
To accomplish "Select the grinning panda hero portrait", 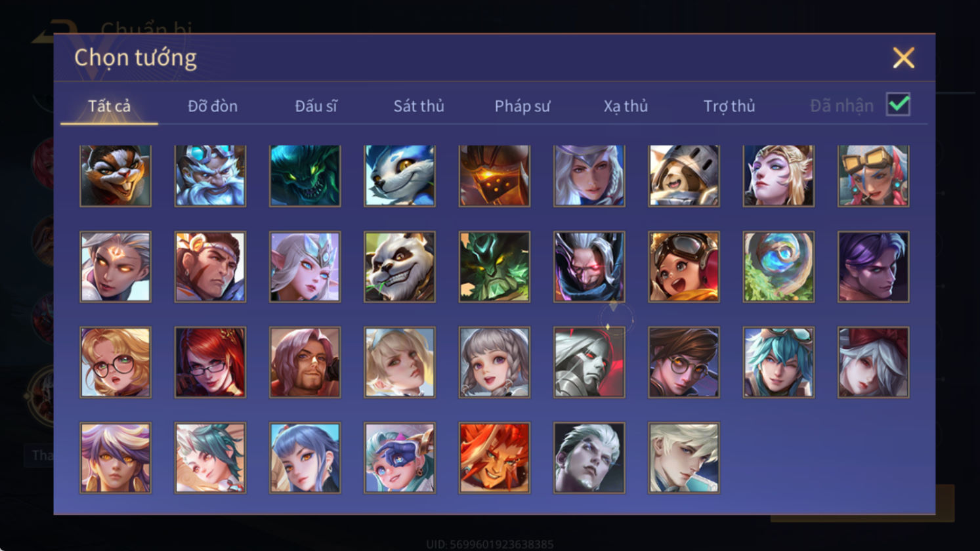I will coord(400,267).
